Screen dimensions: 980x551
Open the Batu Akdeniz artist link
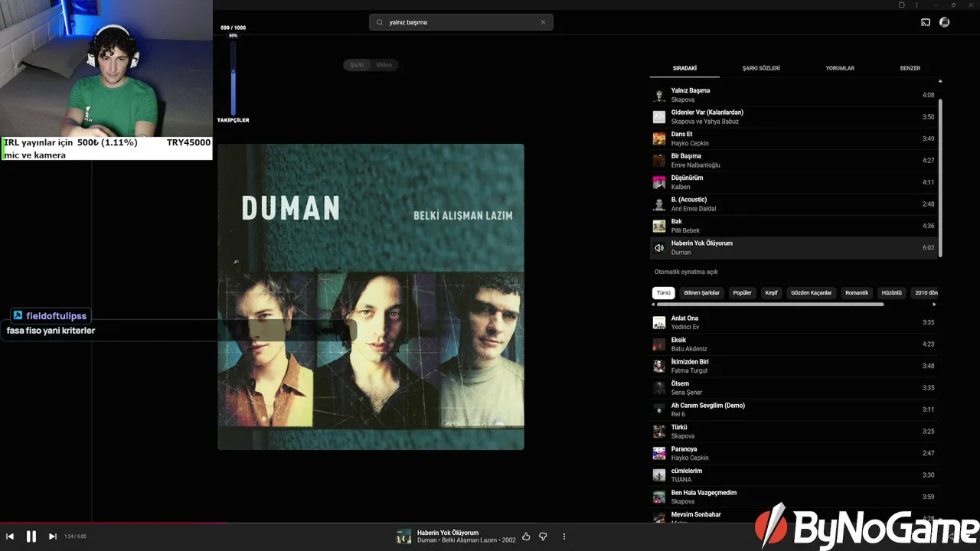point(689,349)
